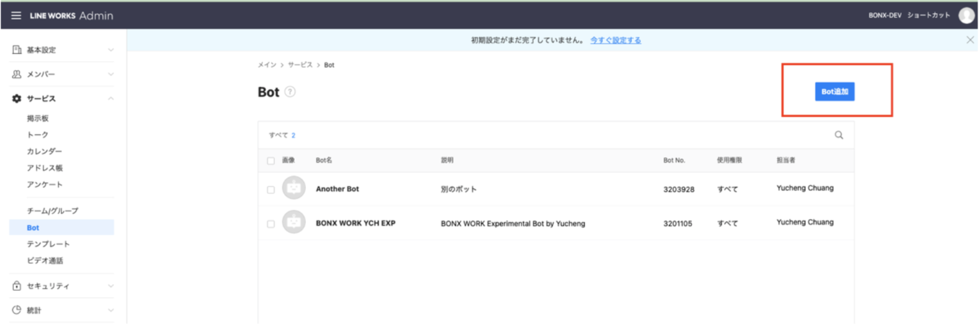Open search in the Bot list

(x=839, y=135)
